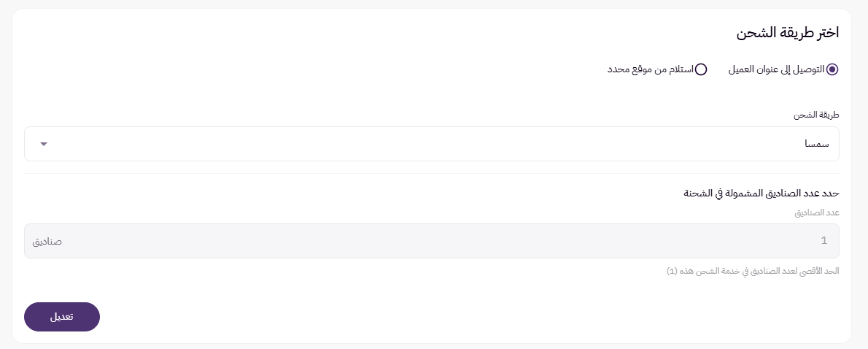
Task: Click the 'استلام من موقع محدد' label text
Action: (651, 70)
